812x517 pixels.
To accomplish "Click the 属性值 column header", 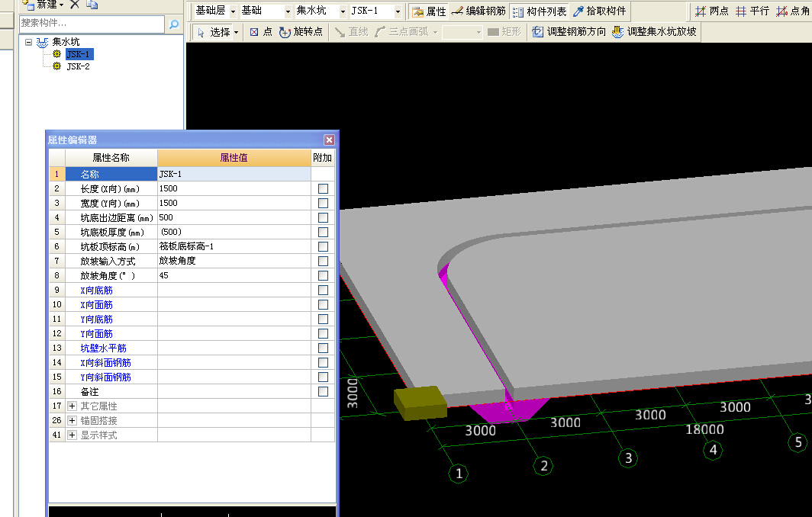I will [234, 158].
